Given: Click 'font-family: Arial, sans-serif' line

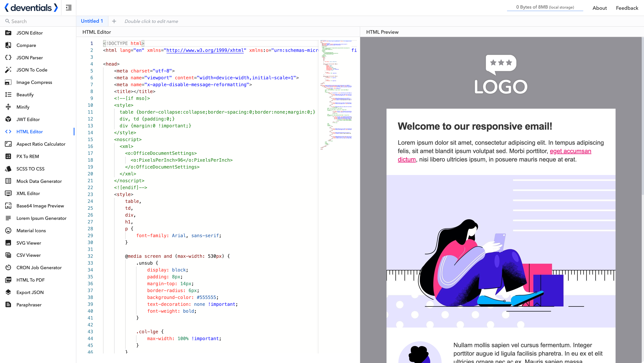Looking at the screenshot, I should (179, 235).
